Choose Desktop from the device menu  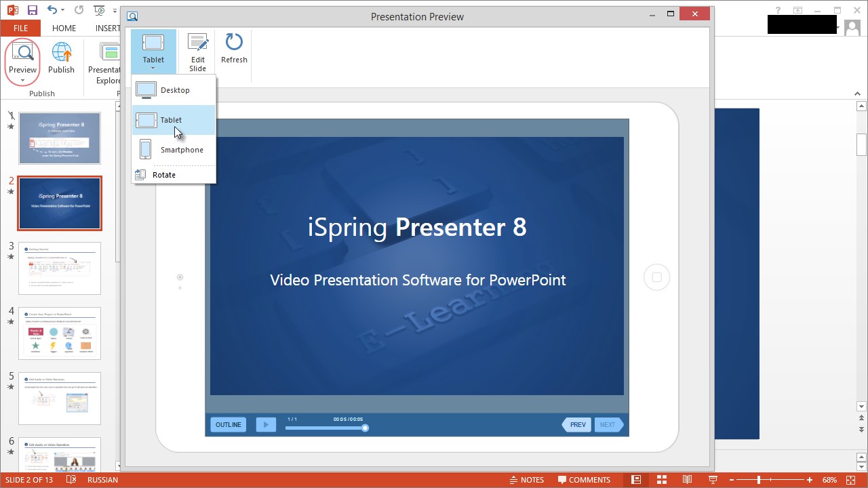174,90
